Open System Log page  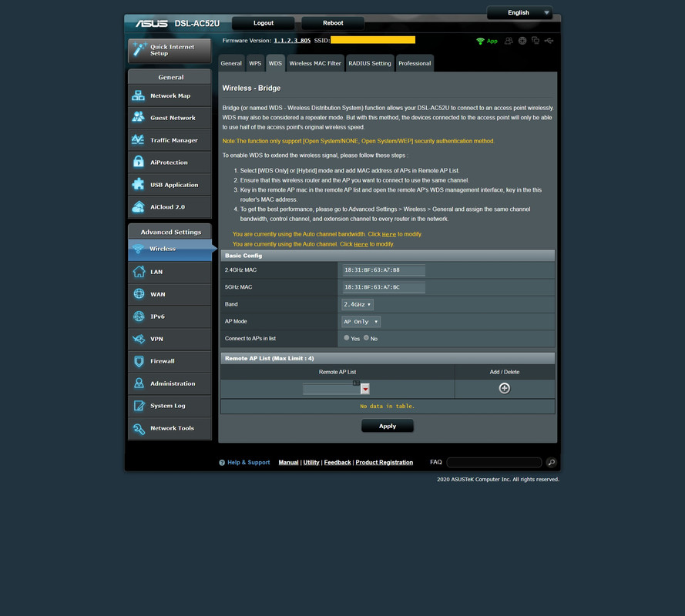[x=170, y=406]
